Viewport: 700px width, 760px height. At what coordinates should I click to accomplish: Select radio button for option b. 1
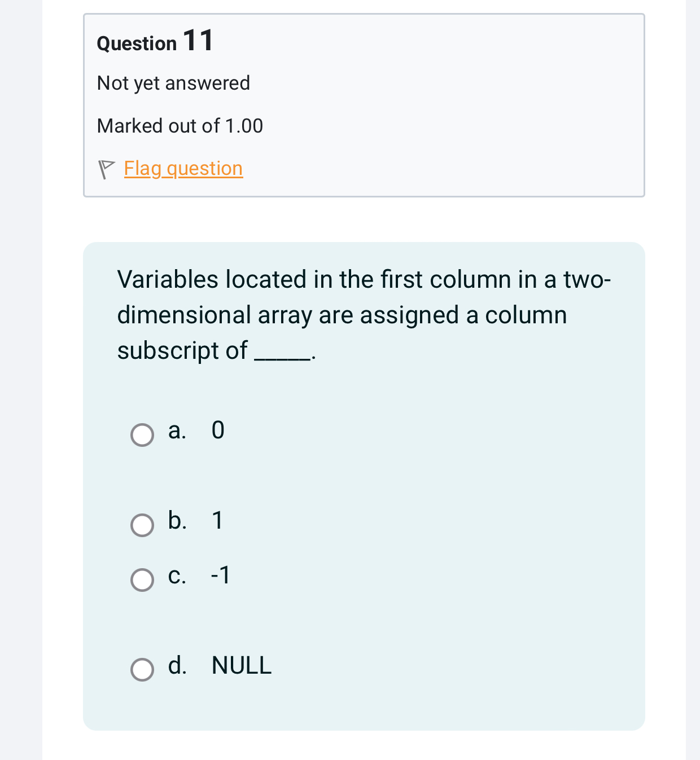click(143, 525)
